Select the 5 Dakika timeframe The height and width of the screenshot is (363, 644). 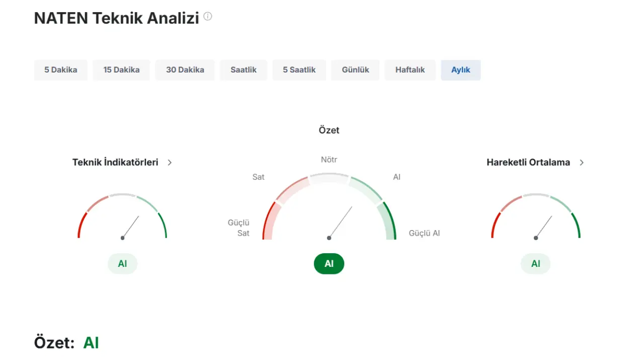(61, 70)
